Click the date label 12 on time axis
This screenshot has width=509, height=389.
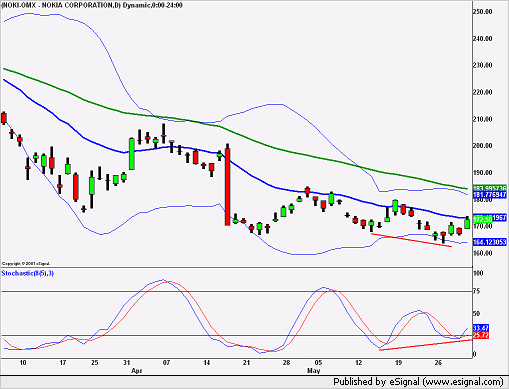pyautogui.click(x=358, y=363)
